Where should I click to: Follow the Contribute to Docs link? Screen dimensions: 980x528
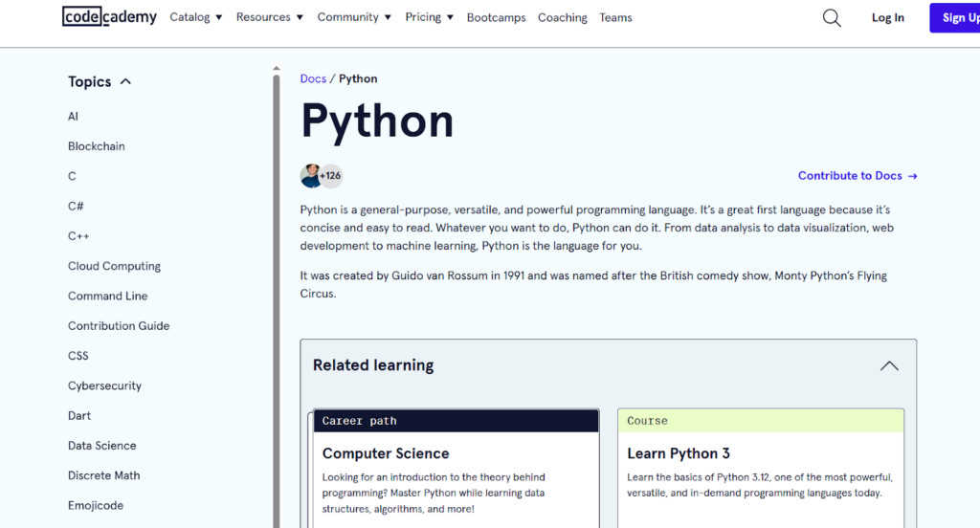click(x=857, y=176)
